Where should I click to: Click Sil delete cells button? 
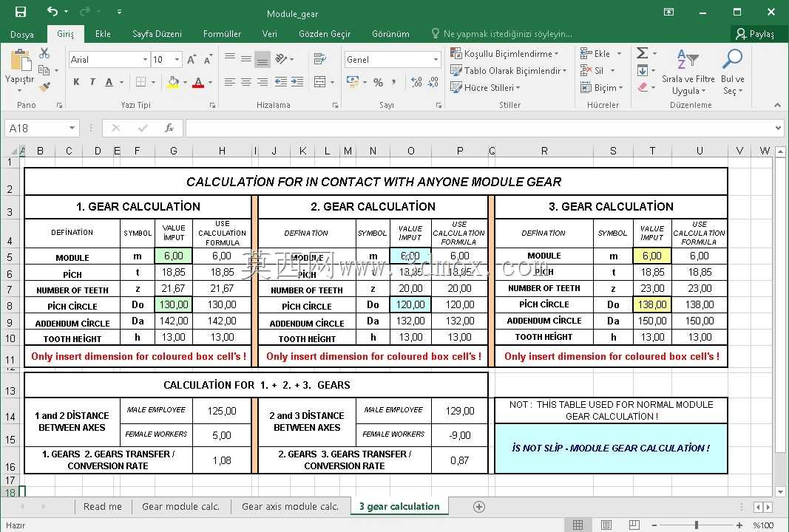(592, 70)
